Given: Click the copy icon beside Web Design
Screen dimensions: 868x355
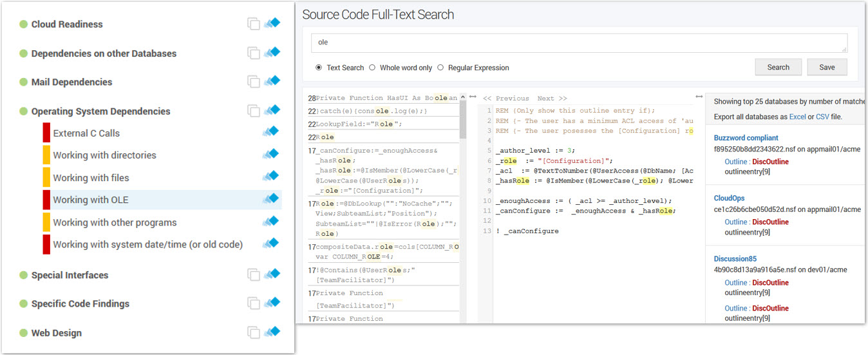Looking at the screenshot, I should point(253,333).
